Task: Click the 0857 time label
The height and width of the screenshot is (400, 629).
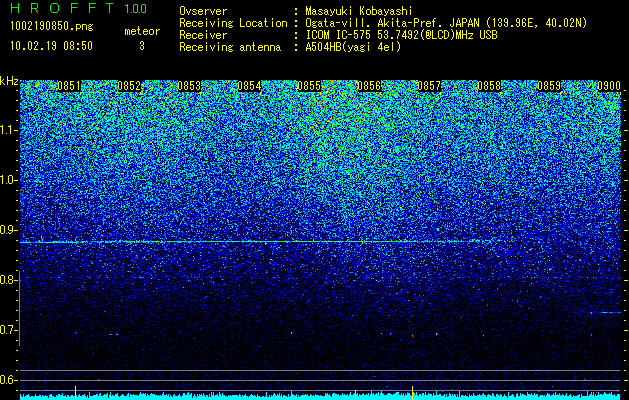Action: 429,86
